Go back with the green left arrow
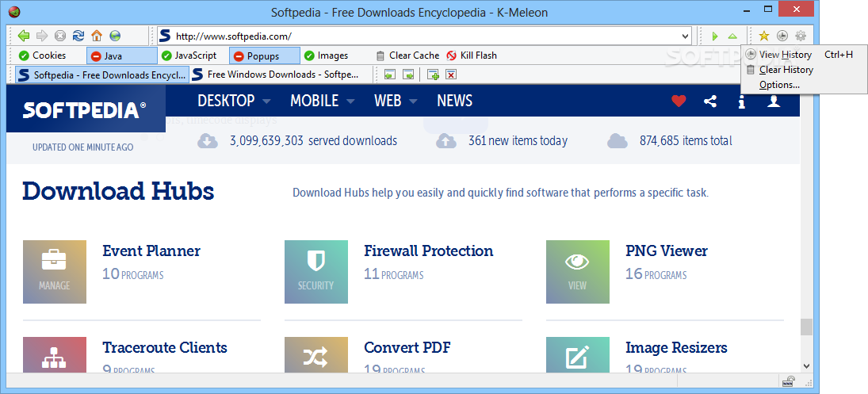The width and height of the screenshot is (868, 394). point(23,36)
